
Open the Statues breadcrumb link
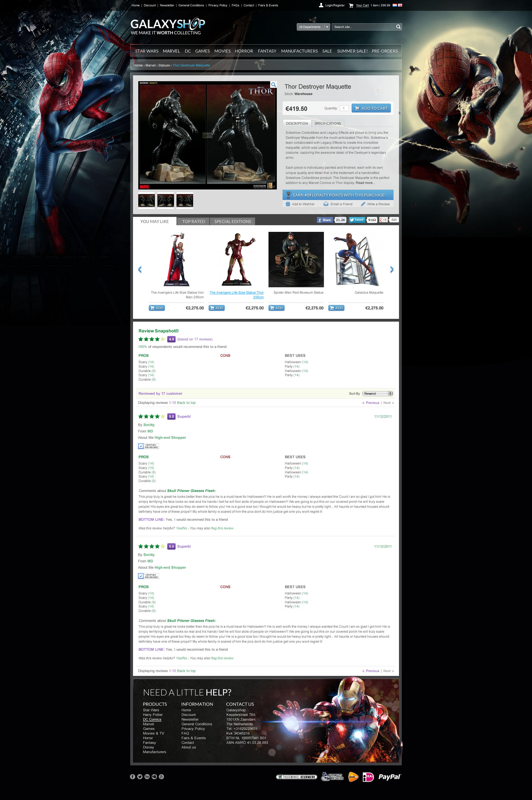(x=164, y=65)
